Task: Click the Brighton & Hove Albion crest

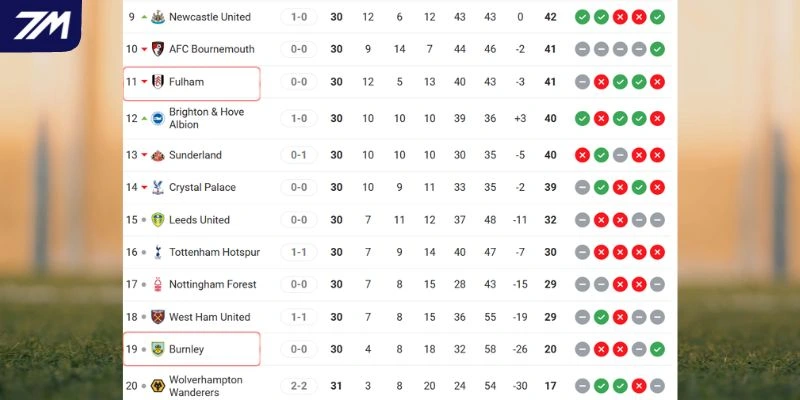Action: coord(157,119)
